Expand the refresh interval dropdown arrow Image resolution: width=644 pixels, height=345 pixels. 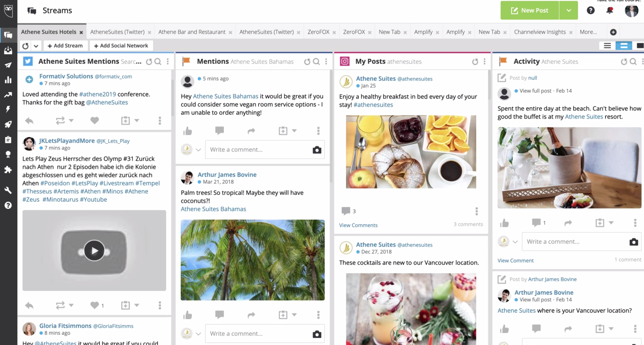coord(36,46)
